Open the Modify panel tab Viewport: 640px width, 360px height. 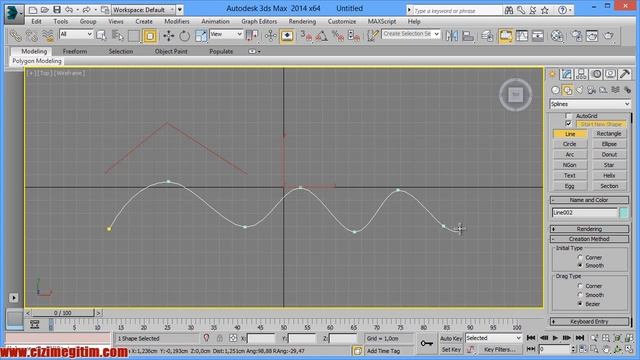pyautogui.click(x=567, y=74)
